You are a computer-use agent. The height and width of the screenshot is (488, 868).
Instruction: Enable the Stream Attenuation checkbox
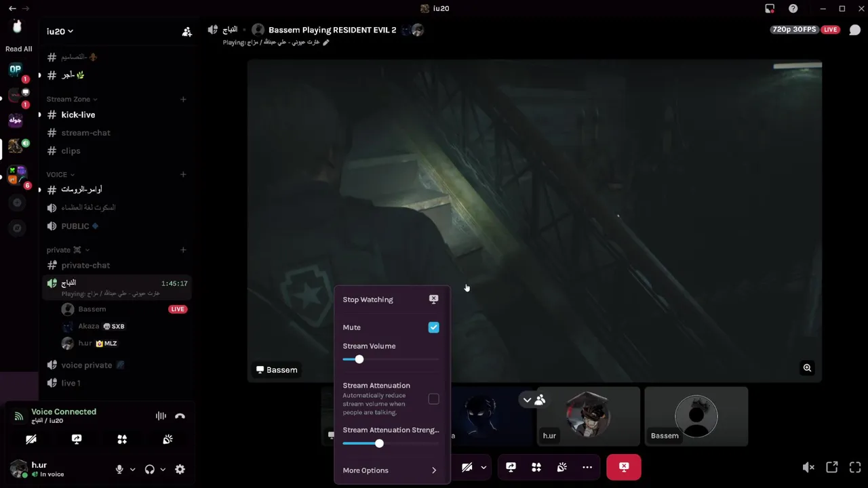click(433, 399)
